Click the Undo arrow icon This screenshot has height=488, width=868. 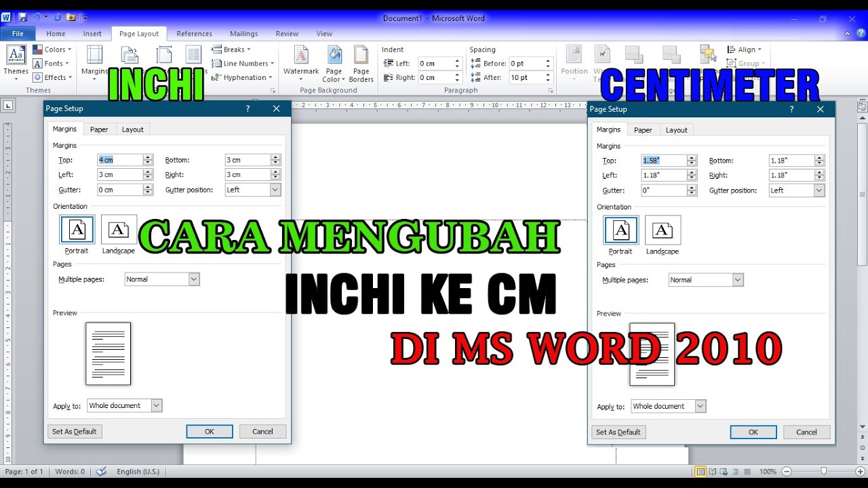tap(37, 18)
